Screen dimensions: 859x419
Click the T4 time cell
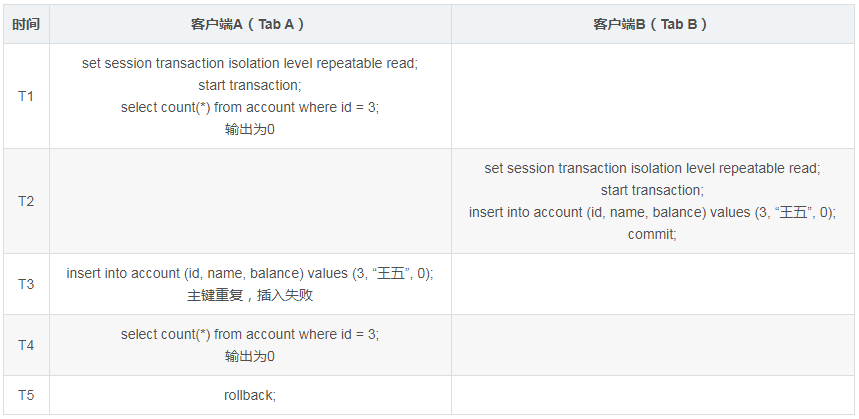click(x=26, y=345)
